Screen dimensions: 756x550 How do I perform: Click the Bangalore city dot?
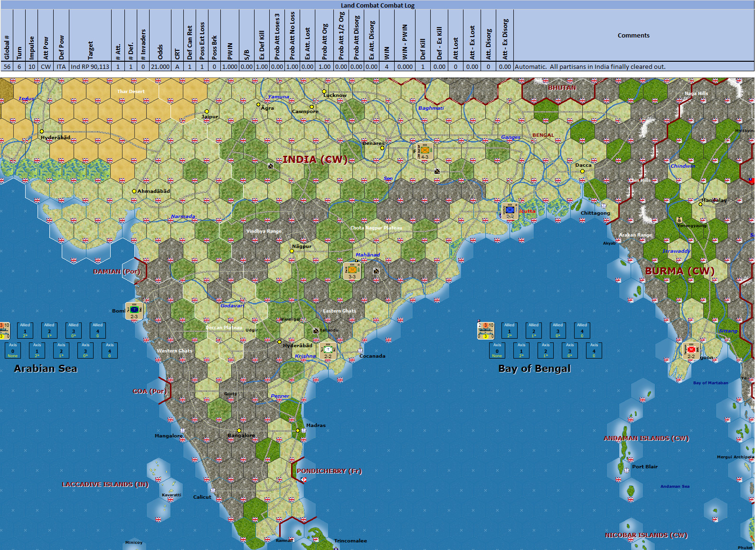click(x=239, y=430)
